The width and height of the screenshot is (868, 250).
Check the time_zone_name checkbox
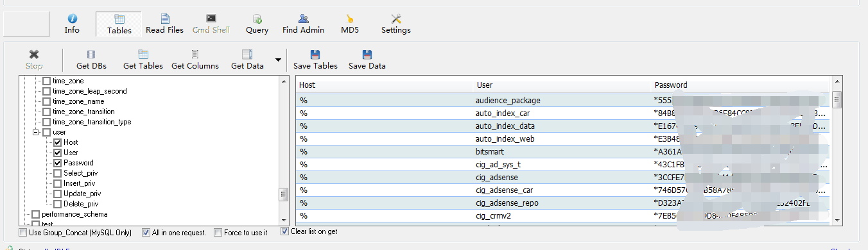tap(46, 101)
